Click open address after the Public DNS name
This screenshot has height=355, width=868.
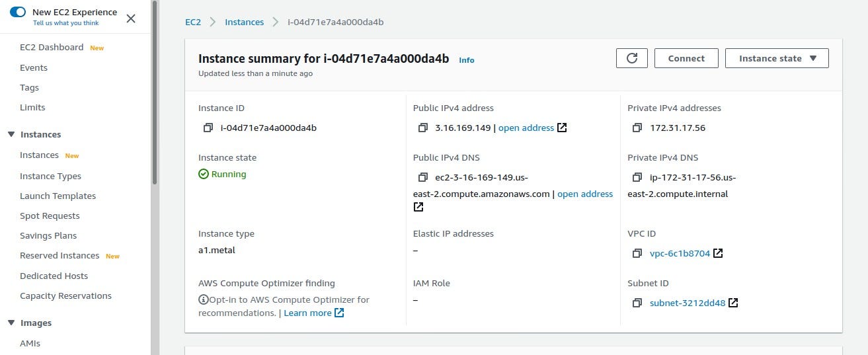585,194
